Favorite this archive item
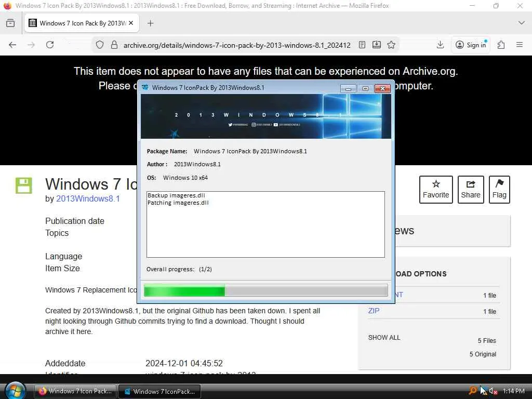Screen dimensions: 532x399 [x=436, y=190]
